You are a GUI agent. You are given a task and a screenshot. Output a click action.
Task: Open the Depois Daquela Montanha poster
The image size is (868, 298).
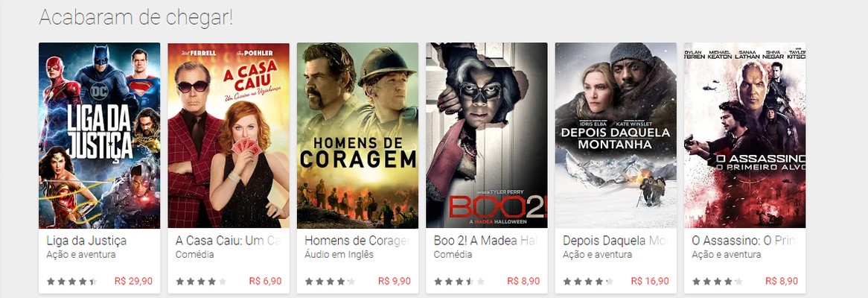tap(616, 135)
